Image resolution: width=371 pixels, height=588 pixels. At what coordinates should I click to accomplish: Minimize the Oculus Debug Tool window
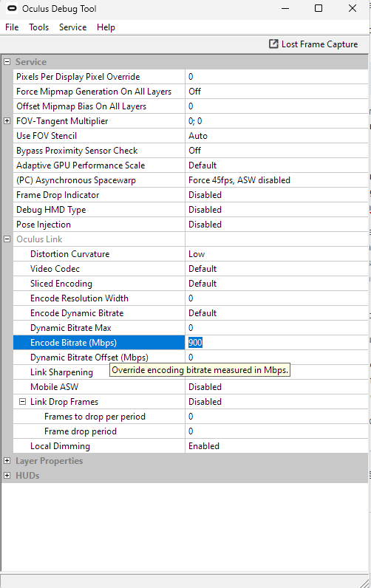point(285,8)
